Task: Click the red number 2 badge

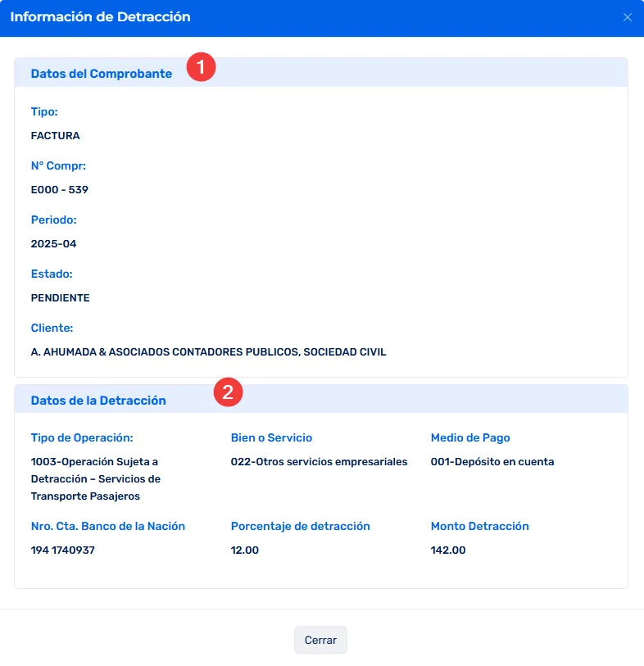Action: click(228, 392)
